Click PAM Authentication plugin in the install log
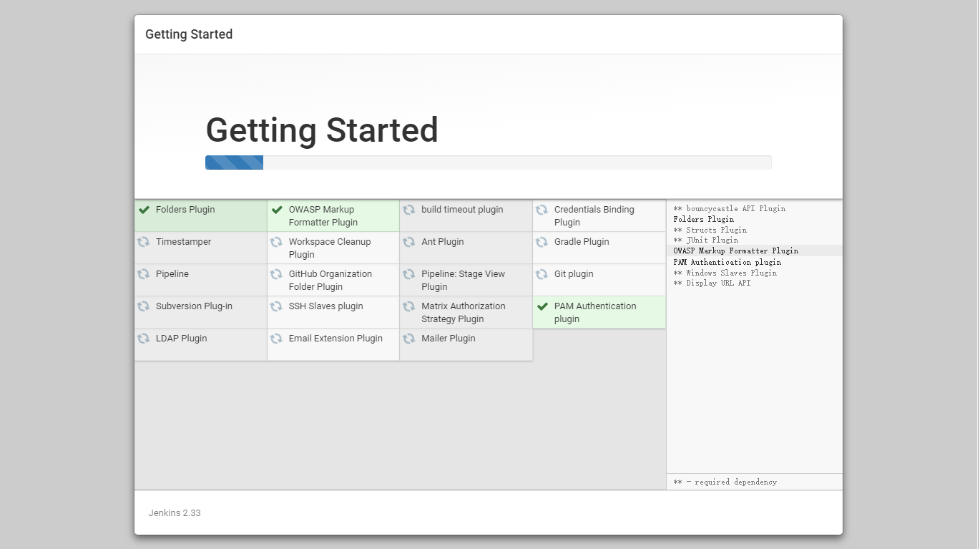 [727, 262]
